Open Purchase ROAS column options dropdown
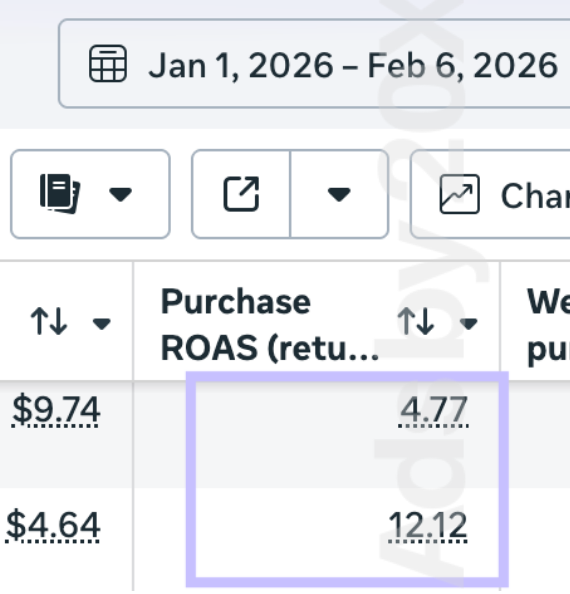Screen dimensions: 570x594 (x=468, y=324)
